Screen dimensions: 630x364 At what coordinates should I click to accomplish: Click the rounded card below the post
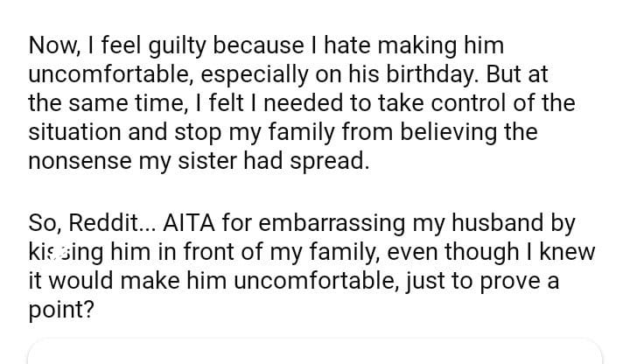coord(315,352)
